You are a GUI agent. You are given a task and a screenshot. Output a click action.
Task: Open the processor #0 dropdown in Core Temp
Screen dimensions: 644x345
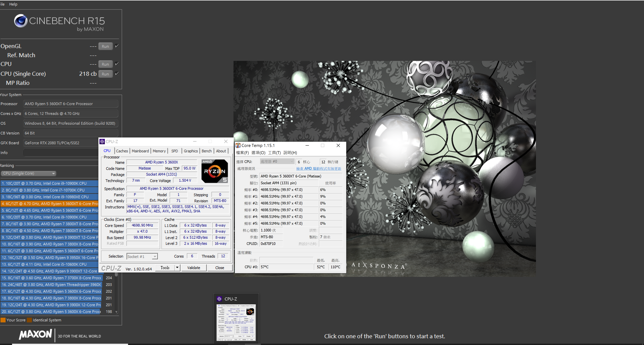coord(277,162)
